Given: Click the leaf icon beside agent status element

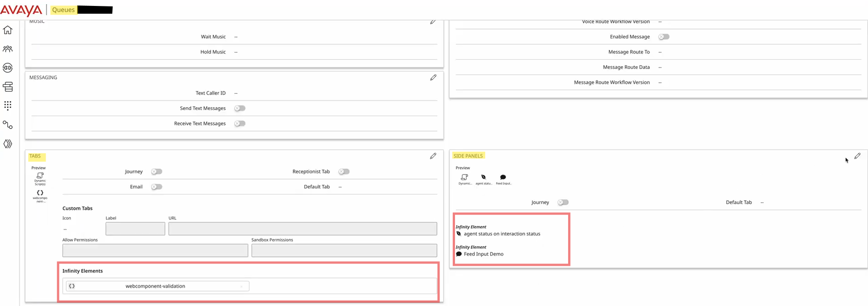Looking at the screenshot, I should click(459, 234).
